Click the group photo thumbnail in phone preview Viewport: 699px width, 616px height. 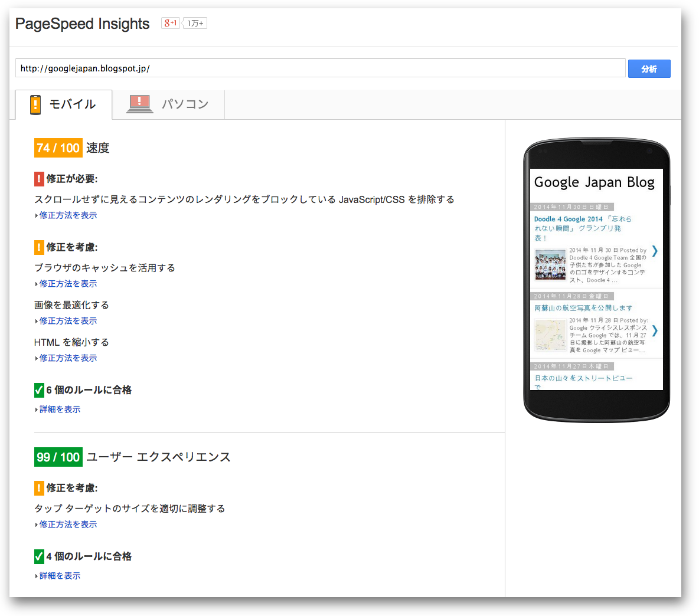click(550, 264)
